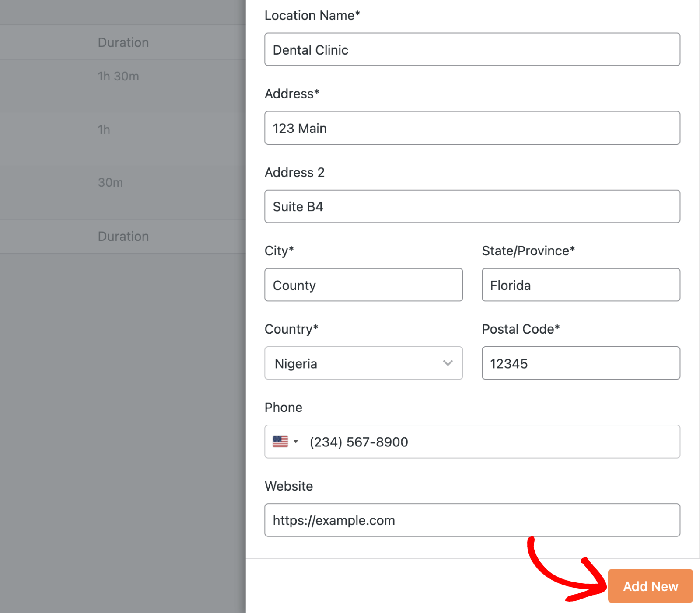Click the first Duration column header

point(123,42)
